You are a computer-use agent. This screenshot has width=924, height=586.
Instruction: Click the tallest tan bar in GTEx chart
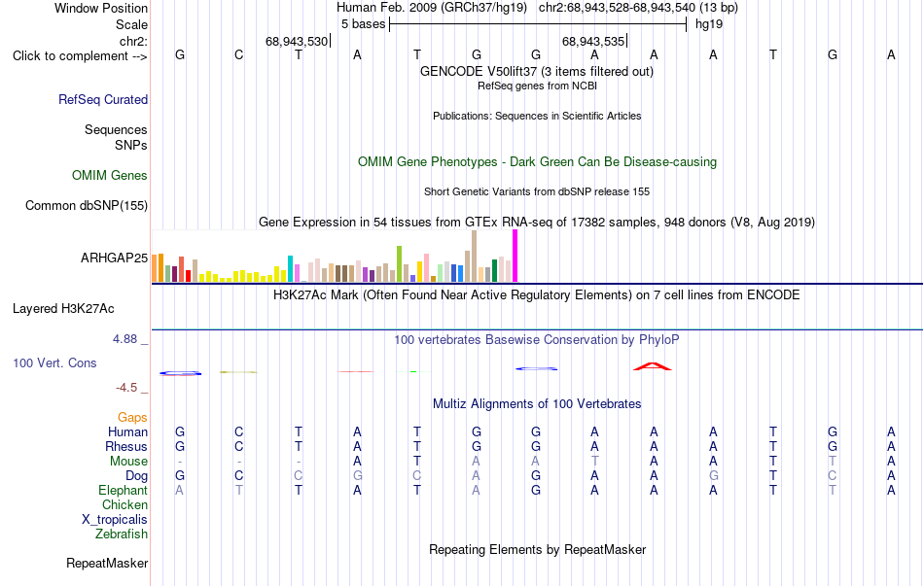(474, 257)
